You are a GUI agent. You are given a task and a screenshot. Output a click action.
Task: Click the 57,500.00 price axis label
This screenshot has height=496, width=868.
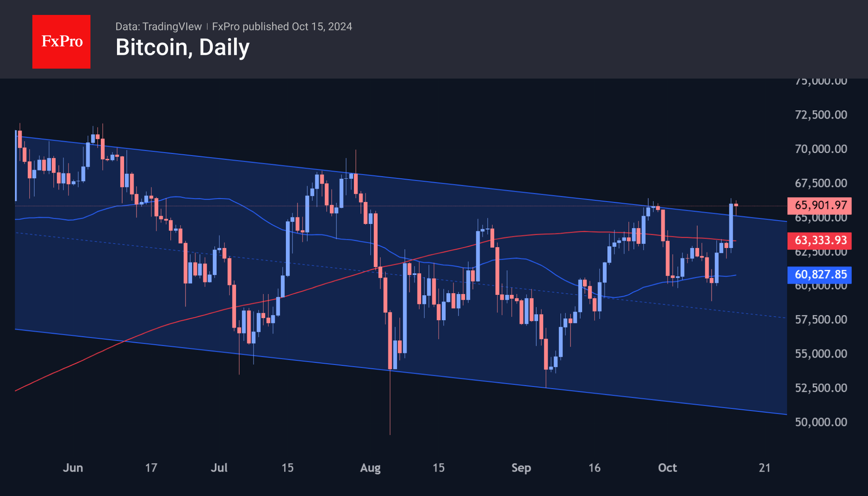pyautogui.click(x=821, y=319)
